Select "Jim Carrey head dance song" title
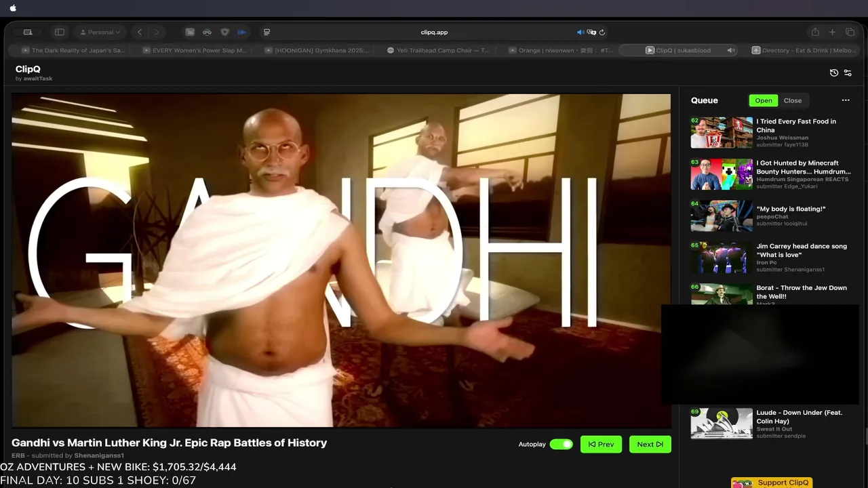 tap(802, 250)
